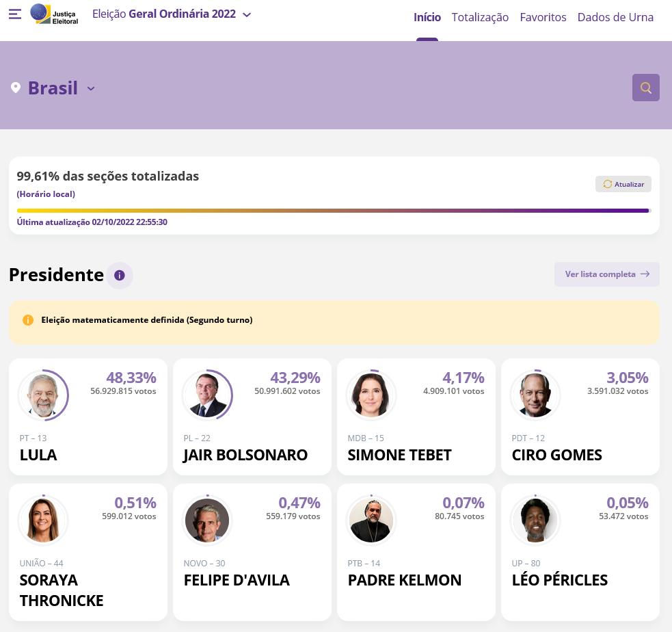The image size is (672, 632).
Task: Select Lula's candidate photo
Action: point(43,395)
